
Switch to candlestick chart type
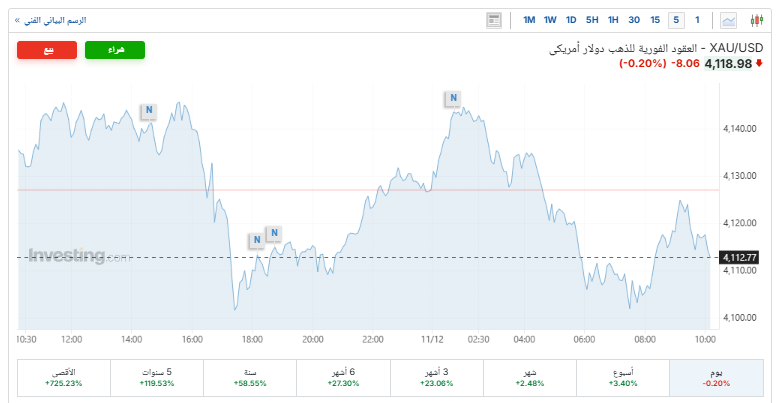pos(756,20)
